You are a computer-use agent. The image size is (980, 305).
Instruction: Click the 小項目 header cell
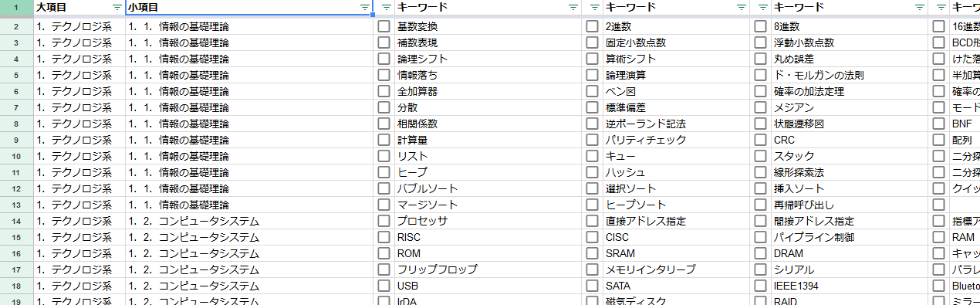pos(249,7)
